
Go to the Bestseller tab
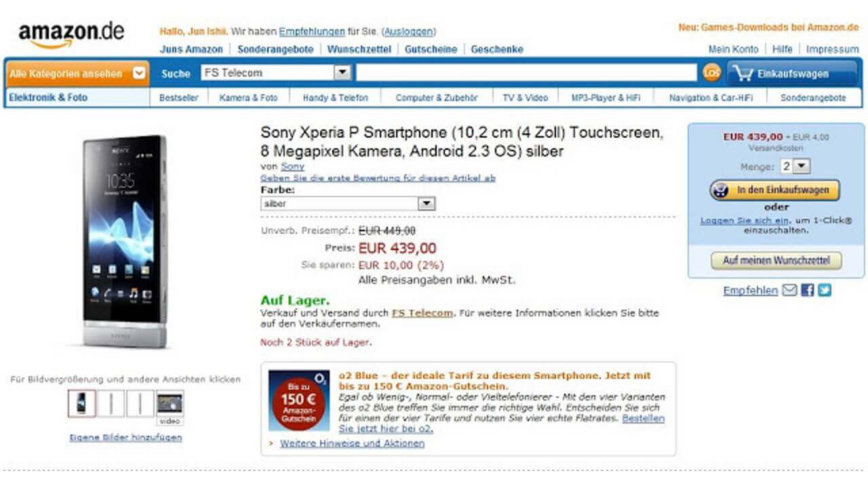(179, 98)
